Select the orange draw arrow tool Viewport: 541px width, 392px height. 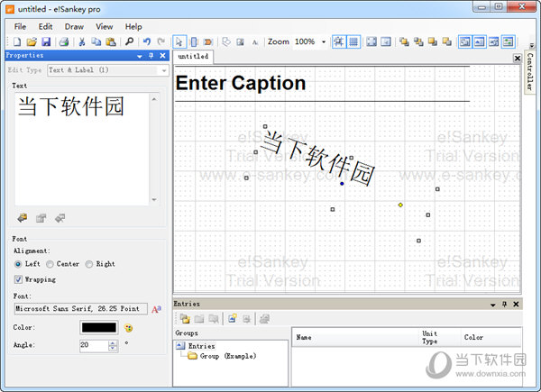(207, 42)
